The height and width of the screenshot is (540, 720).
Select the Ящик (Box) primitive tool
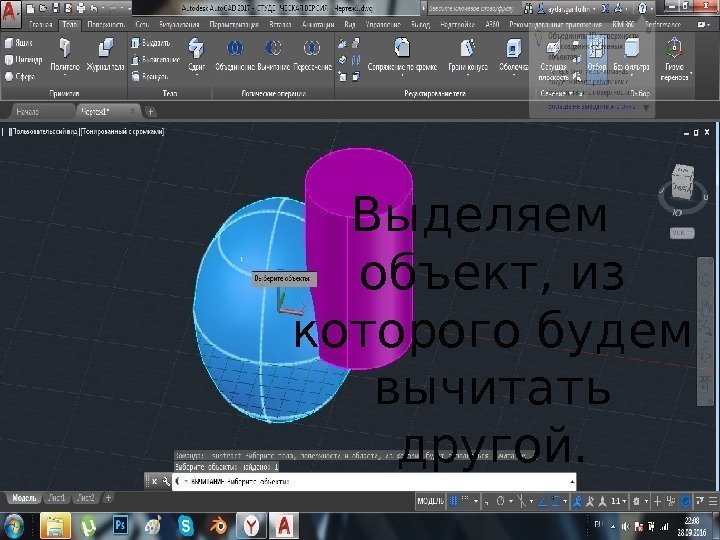click(x=19, y=43)
